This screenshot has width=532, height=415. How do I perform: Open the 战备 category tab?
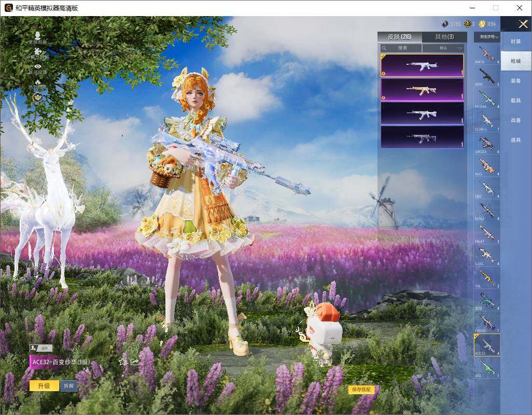(516, 120)
